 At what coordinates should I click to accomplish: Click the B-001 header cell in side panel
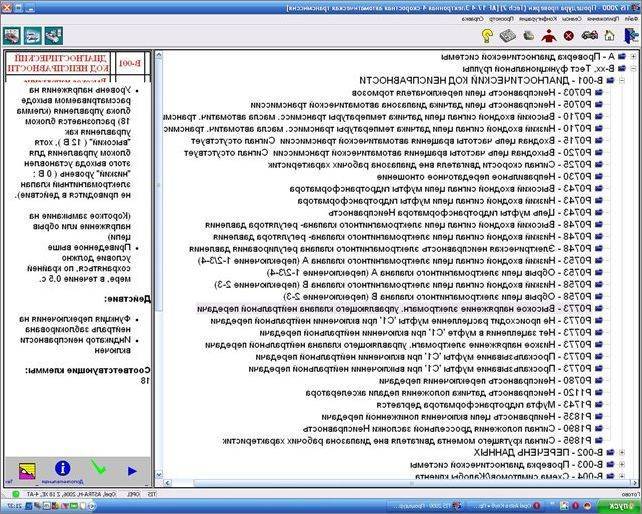[130, 63]
